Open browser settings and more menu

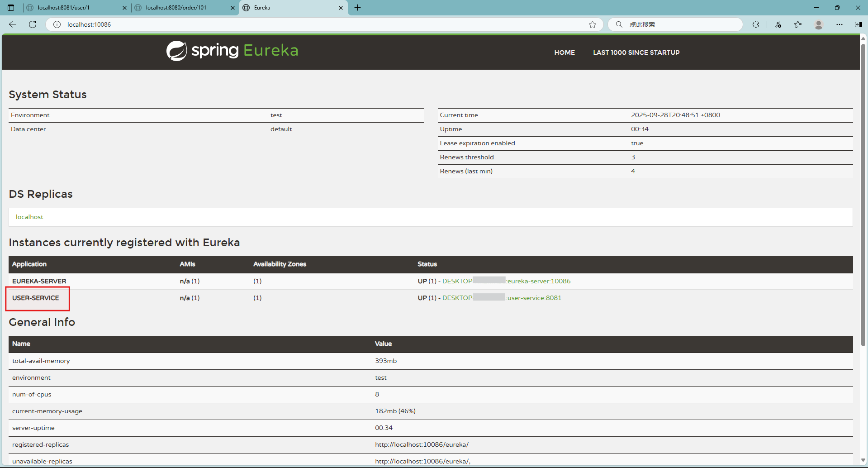point(840,24)
